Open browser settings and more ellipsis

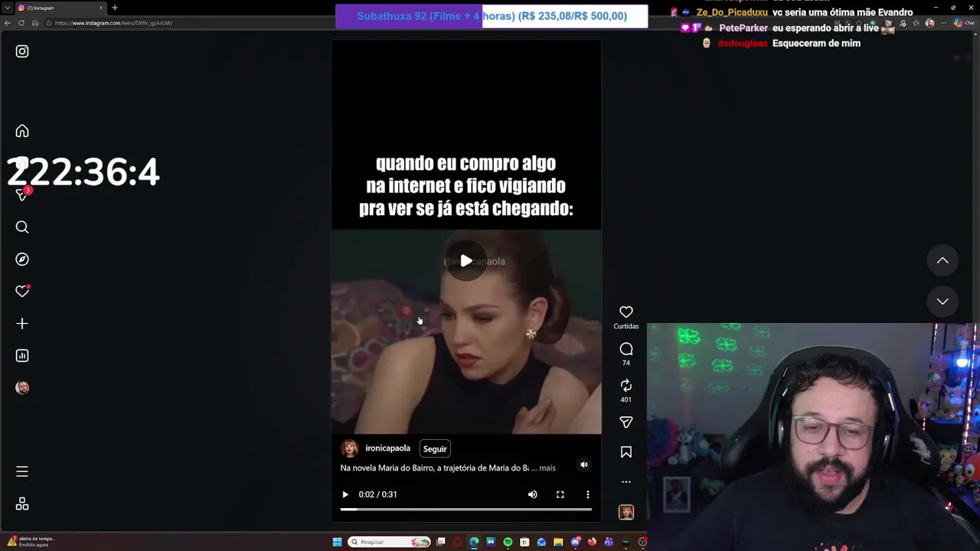pos(943,23)
